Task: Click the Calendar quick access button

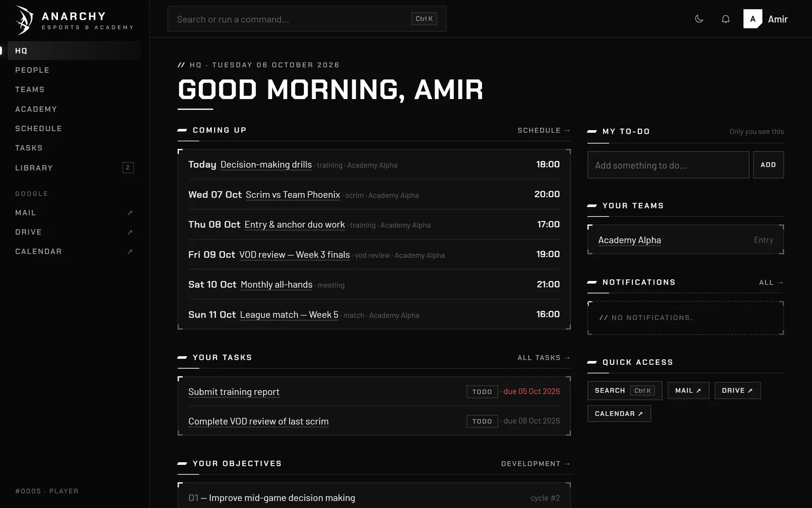Action: pos(619,414)
